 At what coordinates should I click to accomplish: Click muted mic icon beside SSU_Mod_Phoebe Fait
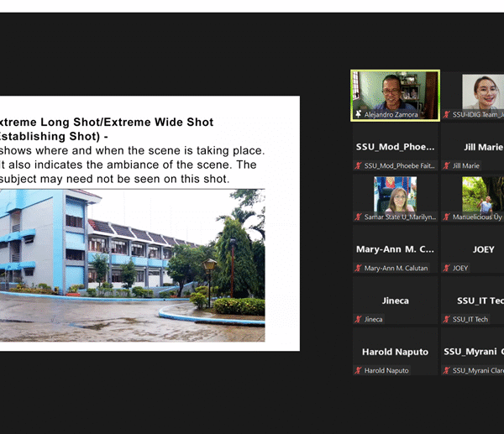point(358,165)
